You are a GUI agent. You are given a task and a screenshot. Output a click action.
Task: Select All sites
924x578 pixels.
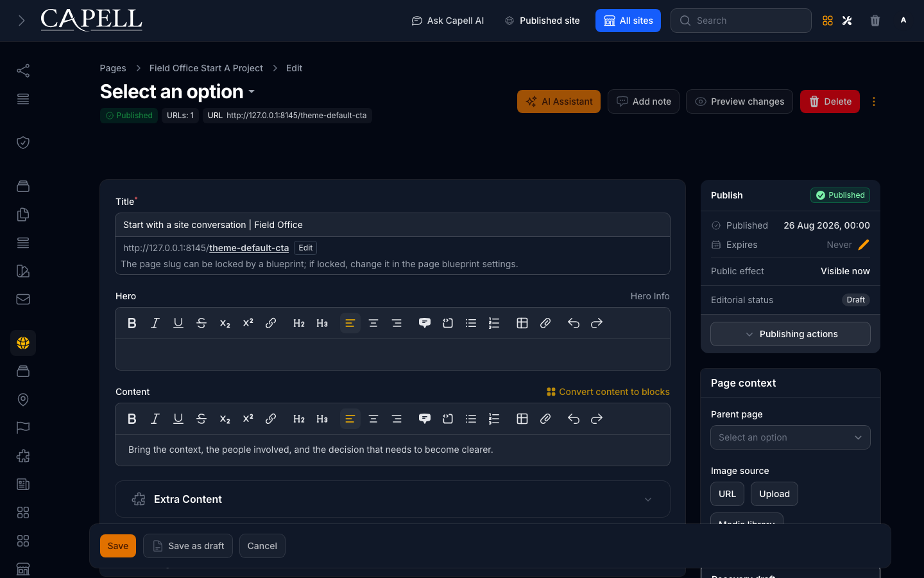point(628,21)
